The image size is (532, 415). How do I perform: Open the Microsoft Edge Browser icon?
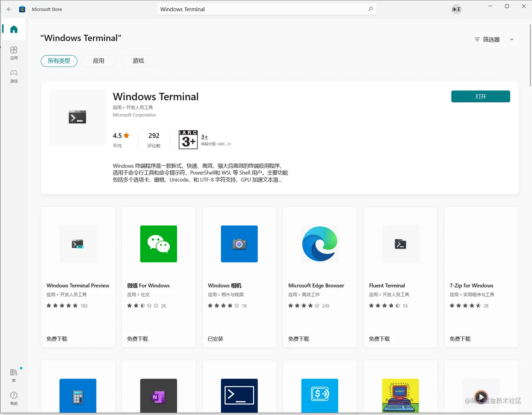320,244
